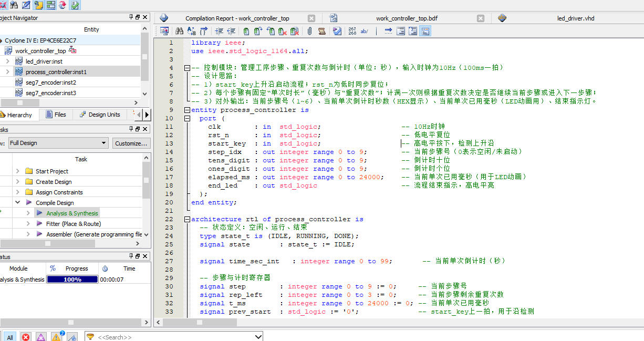Viewport: 644px width, 341px height.
Task: Open the Insert file paperclip icon
Action: [x=310, y=31]
